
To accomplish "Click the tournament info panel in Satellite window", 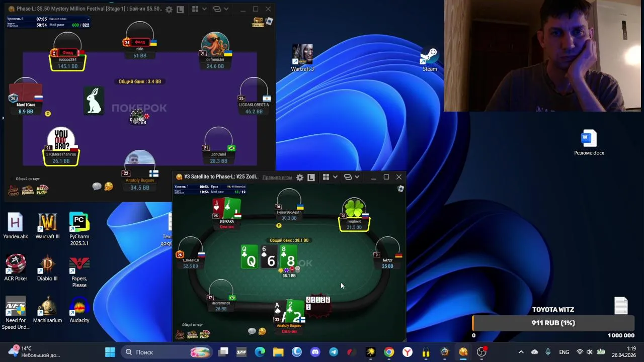I will [210, 189].
